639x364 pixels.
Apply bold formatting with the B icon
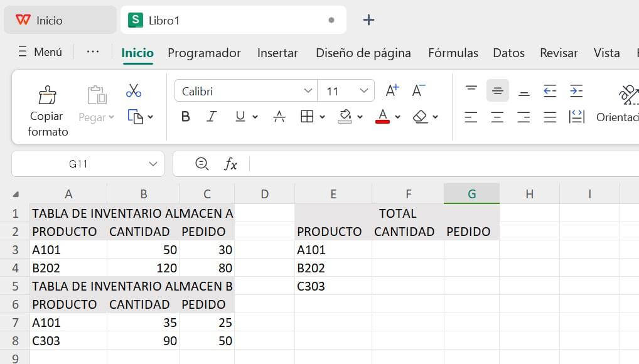[185, 117]
